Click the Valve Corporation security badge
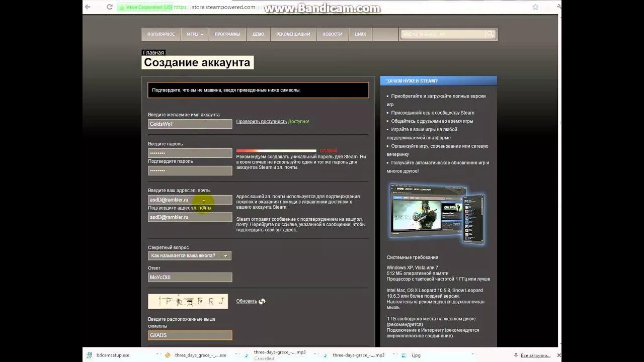The width and height of the screenshot is (644, 362). (x=145, y=7)
